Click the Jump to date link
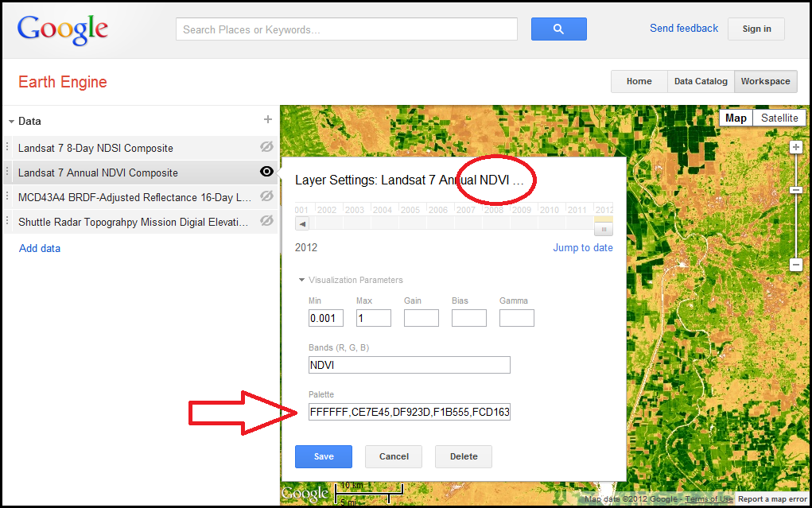This screenshot has height=508, width=812. (583, 247)
